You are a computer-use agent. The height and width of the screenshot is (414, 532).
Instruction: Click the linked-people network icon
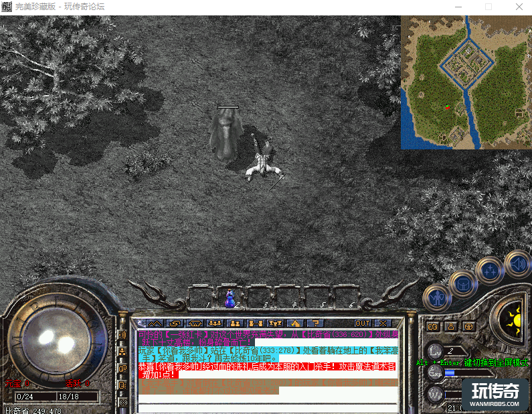point(255,324)
